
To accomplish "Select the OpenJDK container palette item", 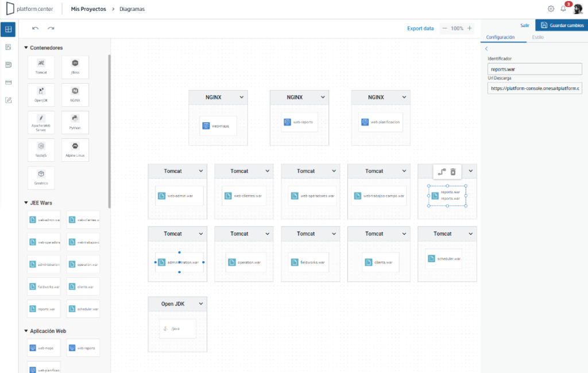I will 41,95.
